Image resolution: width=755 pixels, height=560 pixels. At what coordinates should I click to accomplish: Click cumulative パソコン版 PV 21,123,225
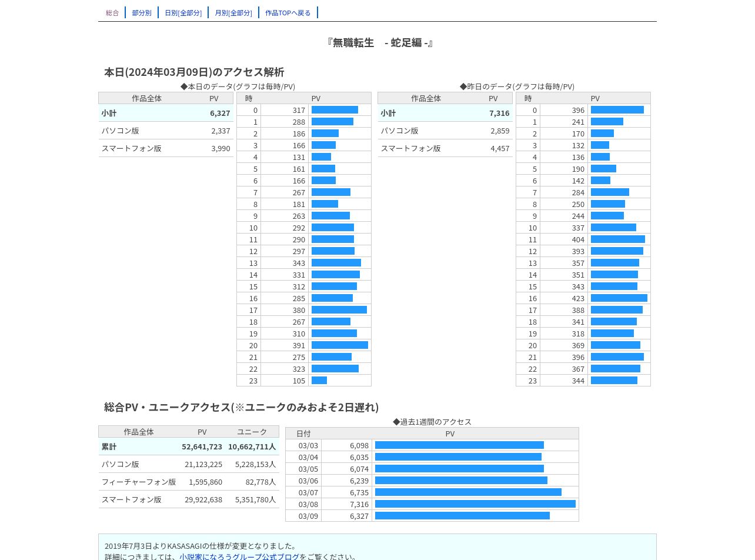(203, 464)
